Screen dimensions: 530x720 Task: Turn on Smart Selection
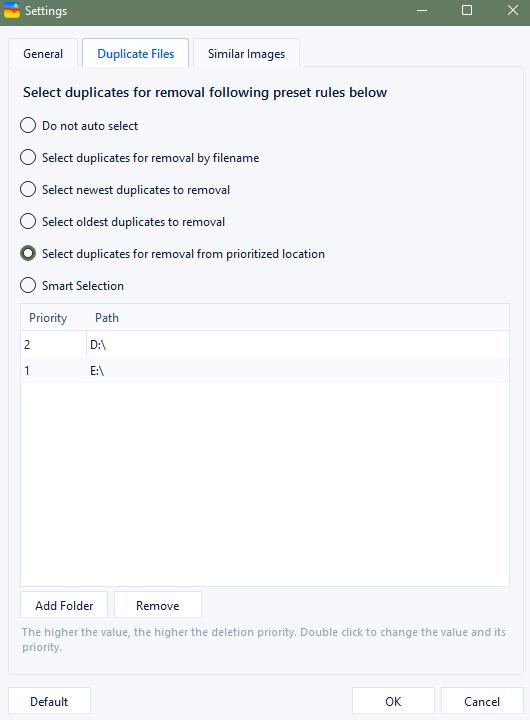tap(28, 286)
